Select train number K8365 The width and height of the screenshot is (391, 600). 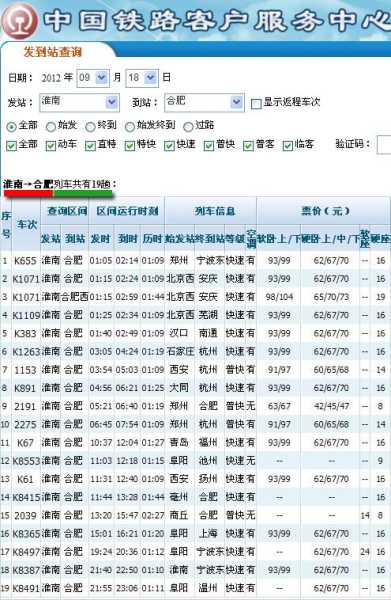[26, 534]
